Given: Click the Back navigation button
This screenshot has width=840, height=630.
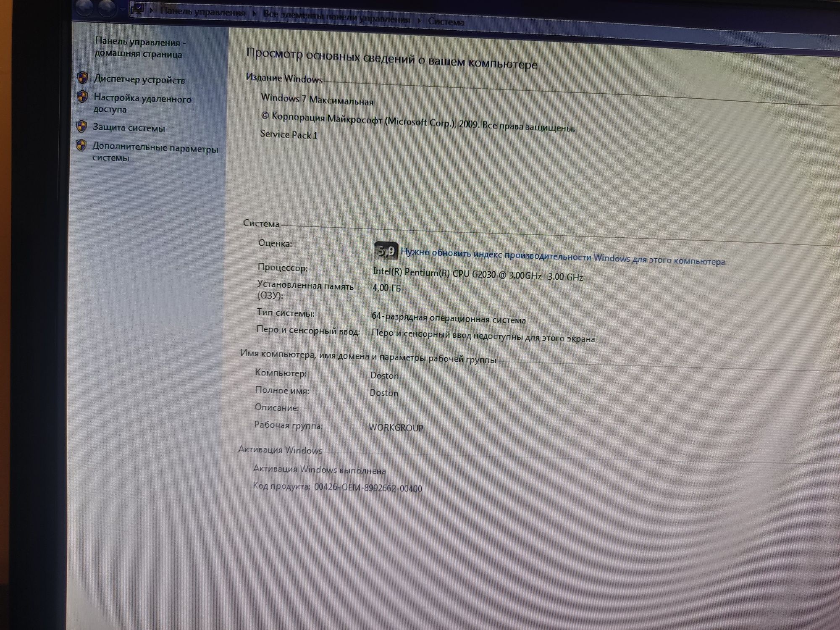Looking at the screenshot, I should click(x=85, y=7).
